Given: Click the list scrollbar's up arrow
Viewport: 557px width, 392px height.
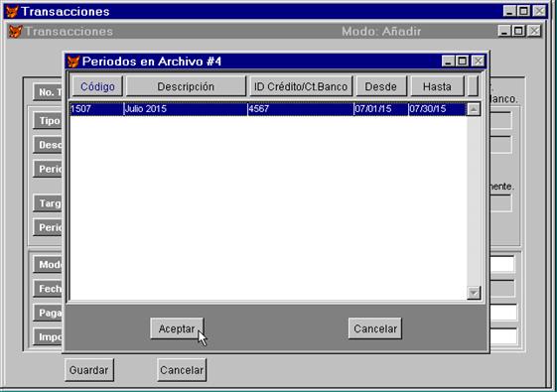Looking at the screenshot, I should (x=474, y=109).
